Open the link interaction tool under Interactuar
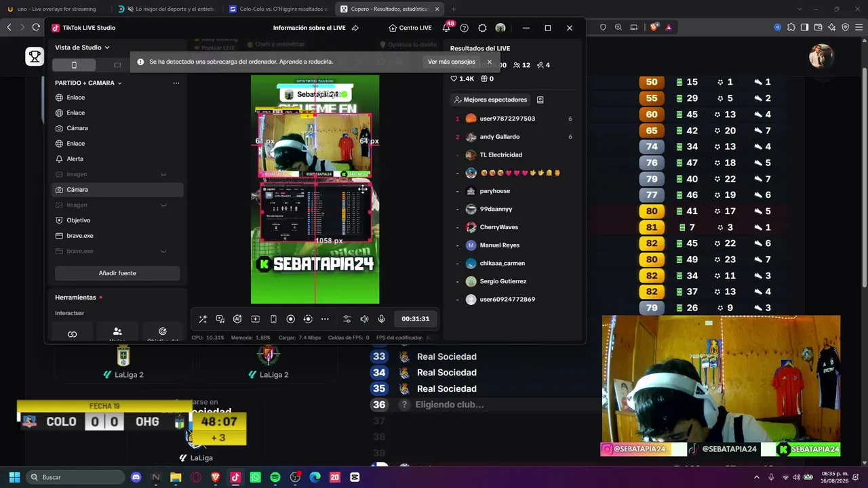 73,333
